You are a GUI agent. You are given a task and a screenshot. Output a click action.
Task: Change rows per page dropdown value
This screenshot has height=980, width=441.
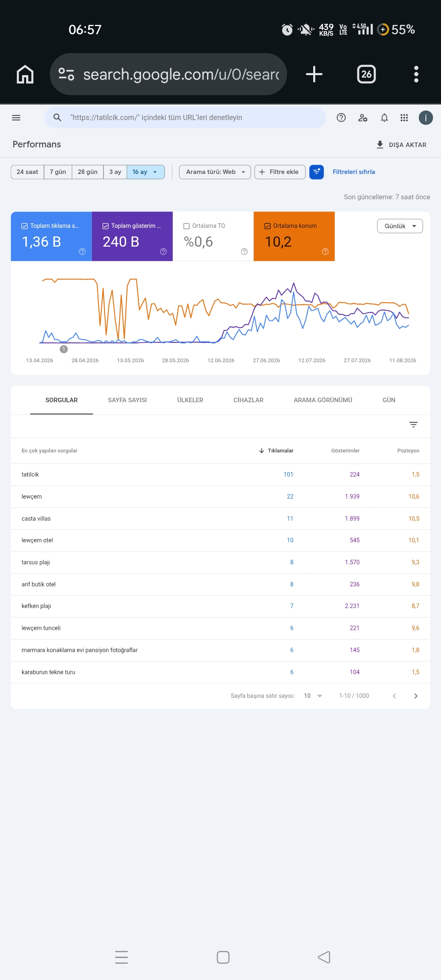[313, 696]
